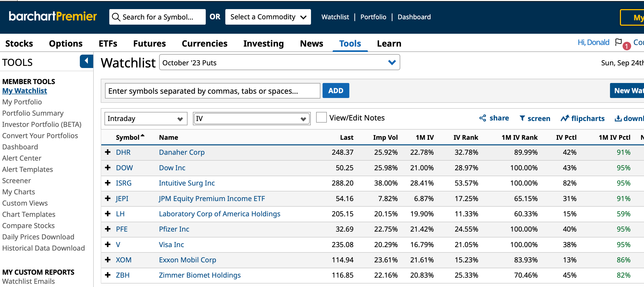Click the share icon link
The image size is (644, 287).
coord(494,118)
